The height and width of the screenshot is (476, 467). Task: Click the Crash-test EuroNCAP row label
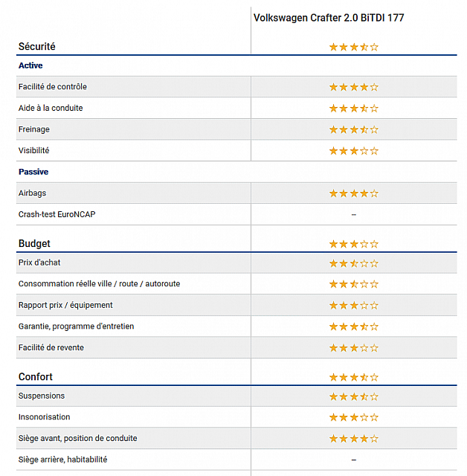click(x=57, y=214)
